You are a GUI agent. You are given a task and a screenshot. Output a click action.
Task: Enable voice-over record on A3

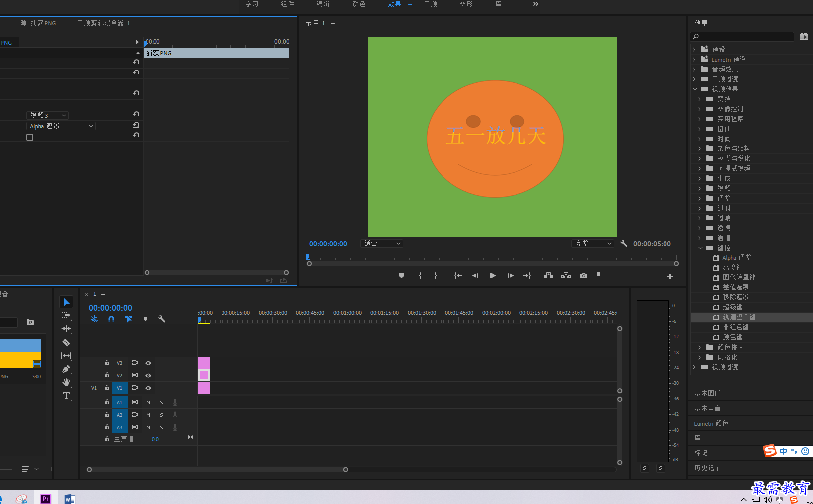175,427
